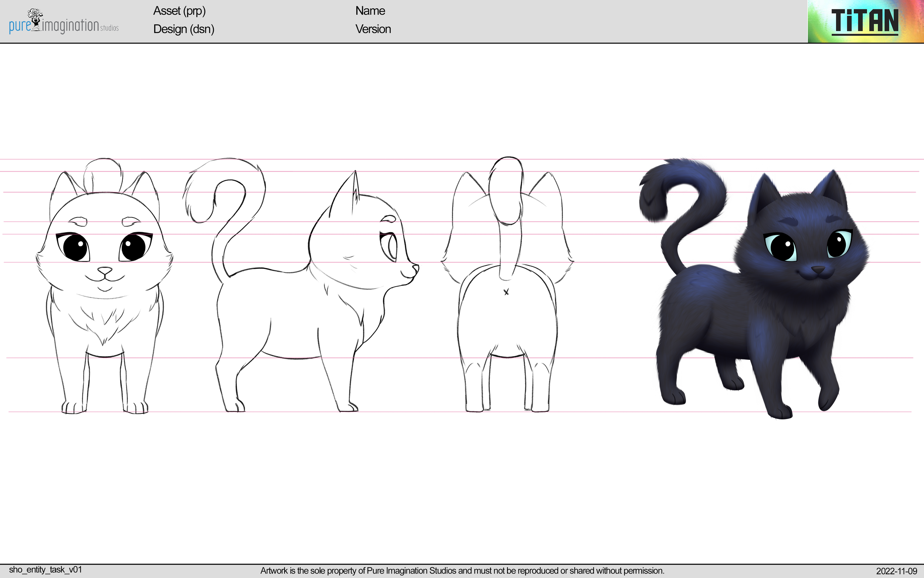Click the sho_entity_task_v01 filename text
Image resolution: width=924 pixels, height=578 pixels.
point(45,569)
